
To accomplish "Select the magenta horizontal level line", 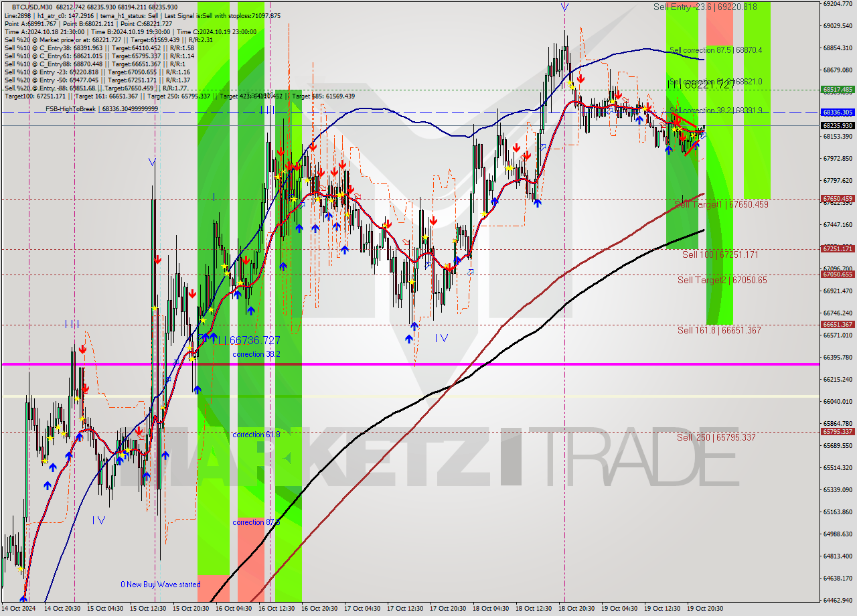I will (x=410, y=364).
